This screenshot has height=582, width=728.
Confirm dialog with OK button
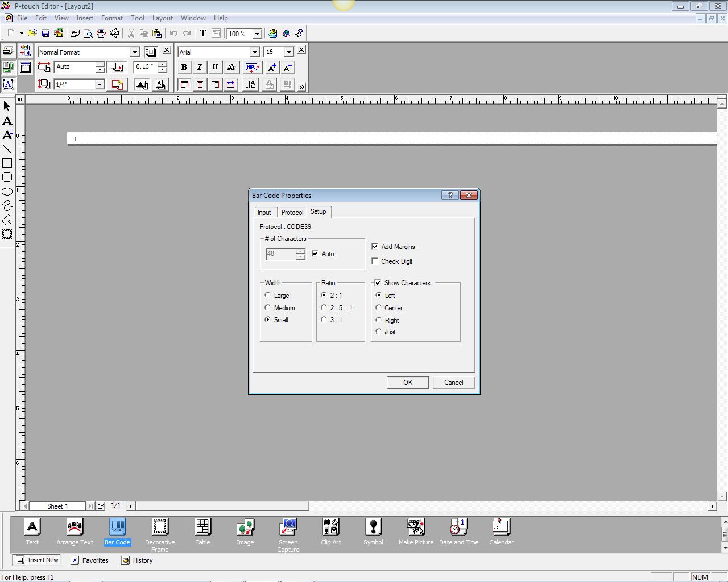(408, 382)
